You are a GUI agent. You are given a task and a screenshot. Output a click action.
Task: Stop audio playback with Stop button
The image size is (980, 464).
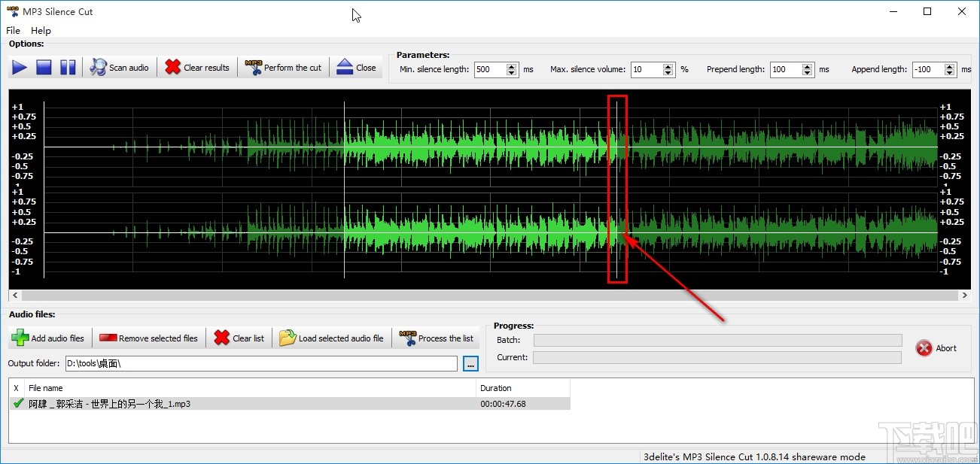coord(44,68)
